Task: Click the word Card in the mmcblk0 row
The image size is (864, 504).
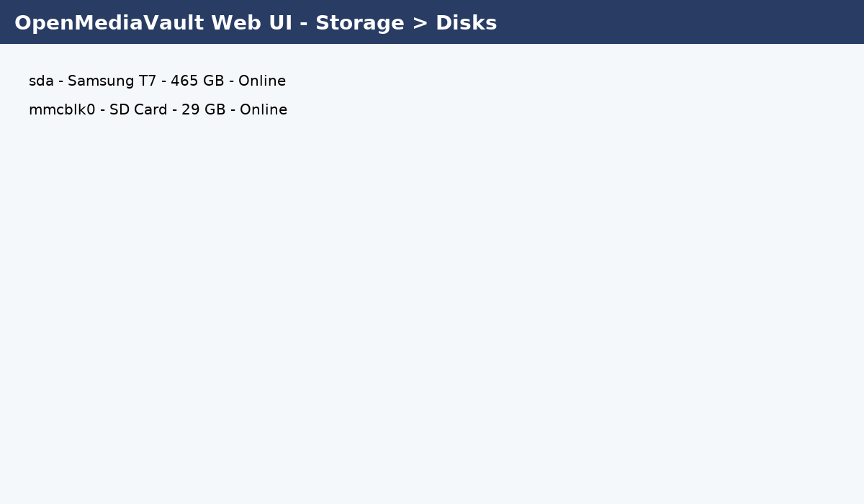Action: point(150,110)
